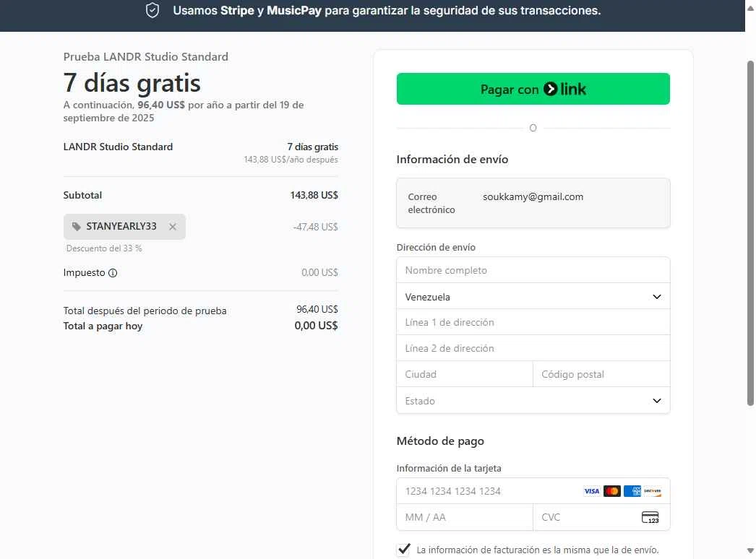Image resolution: width=756 pixels, height=559 pixels.
Task: Click the soukkamy@gmail.com email box
Action: (x=533, y=203)
